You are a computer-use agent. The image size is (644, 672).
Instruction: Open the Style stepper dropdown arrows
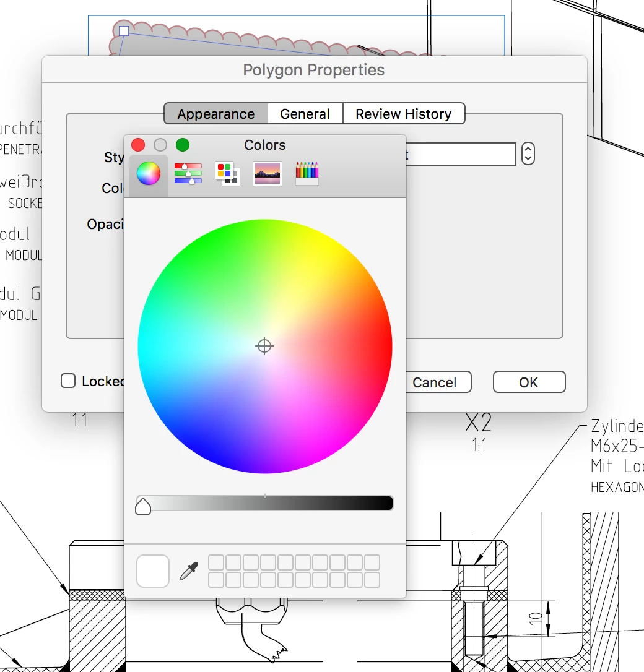[528, 153]
